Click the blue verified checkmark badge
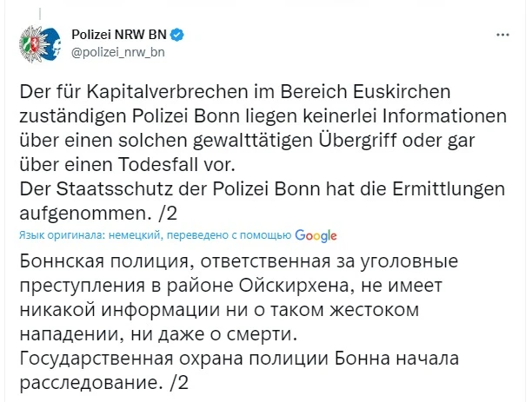532x402 pixels. tap(176, 36)
